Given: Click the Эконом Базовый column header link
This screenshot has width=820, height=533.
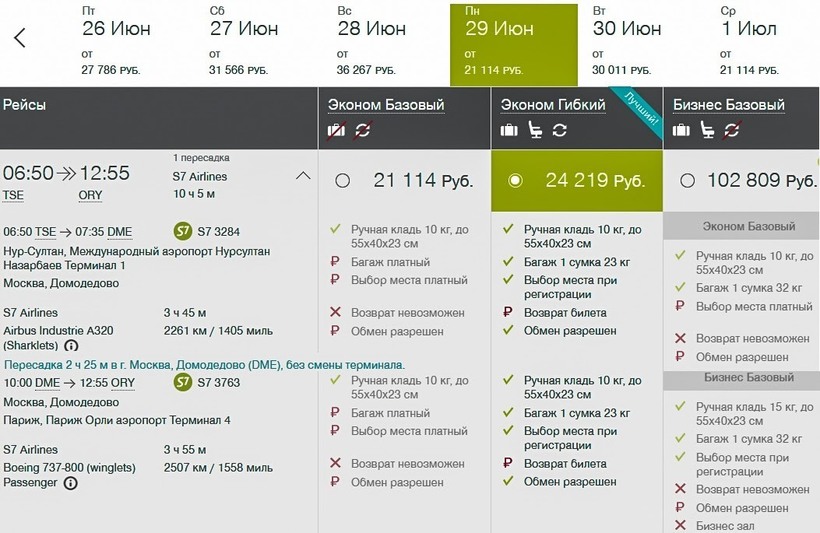Looking at the screenshot, I should pyautogui.click(x=385, y=105).
